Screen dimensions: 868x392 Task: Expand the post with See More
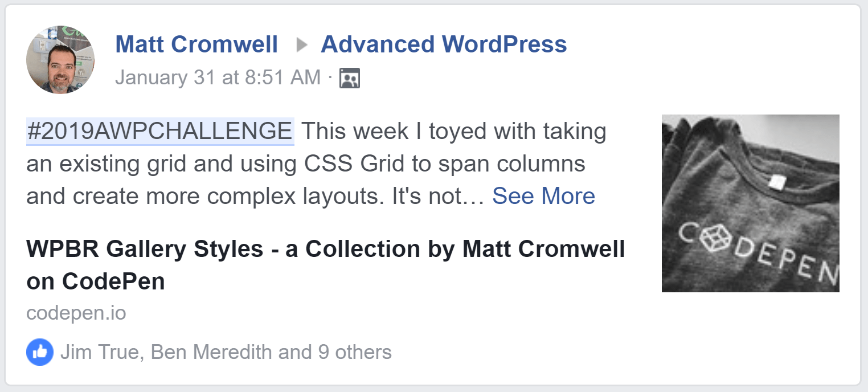[x=544, y=195]
